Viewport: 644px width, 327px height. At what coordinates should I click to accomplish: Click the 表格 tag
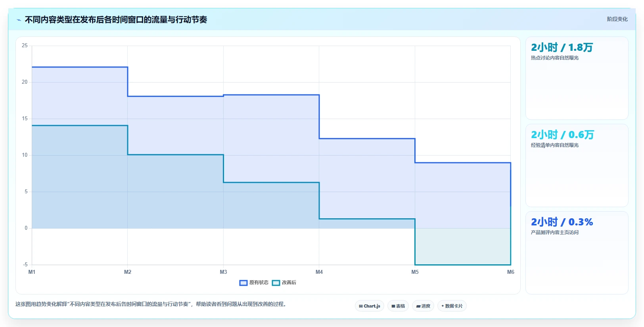tap(398, 306)
